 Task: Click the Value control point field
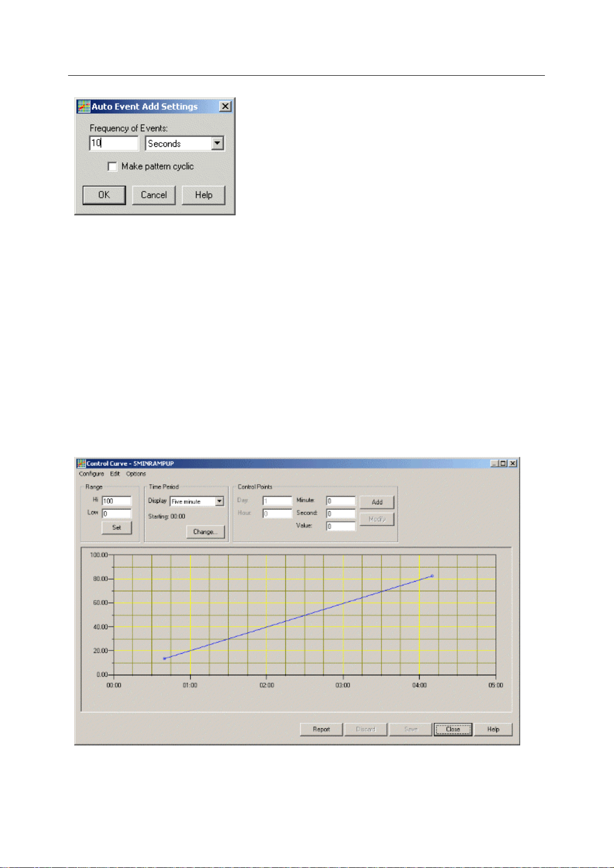pyautogui.click(x=341, y=526)
